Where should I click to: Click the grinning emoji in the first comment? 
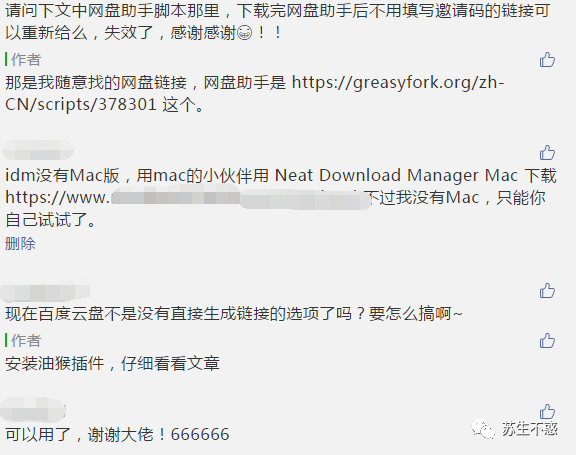click(244, 33)
